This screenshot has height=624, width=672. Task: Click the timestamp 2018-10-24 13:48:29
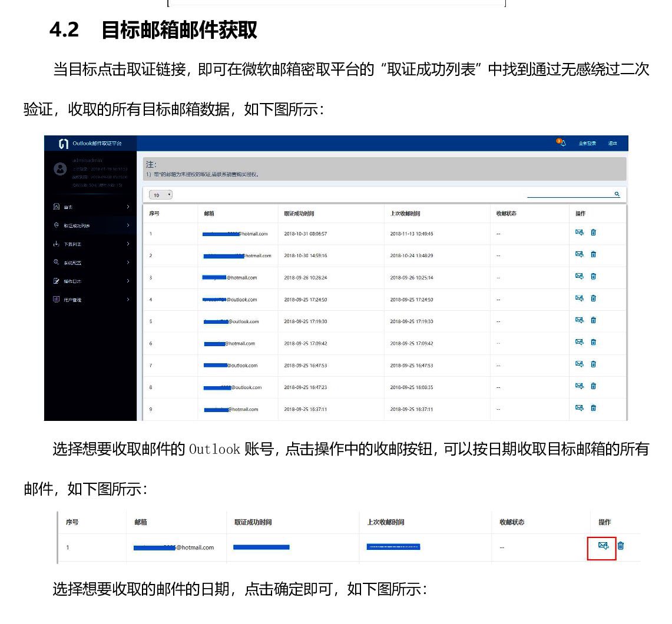[x=412, y=255]
